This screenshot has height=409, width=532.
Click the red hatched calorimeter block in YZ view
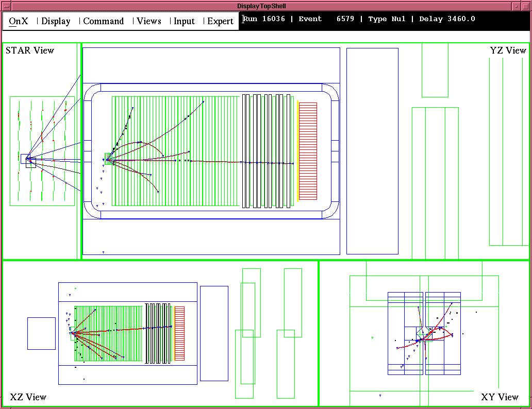click(x=308, y=151)
